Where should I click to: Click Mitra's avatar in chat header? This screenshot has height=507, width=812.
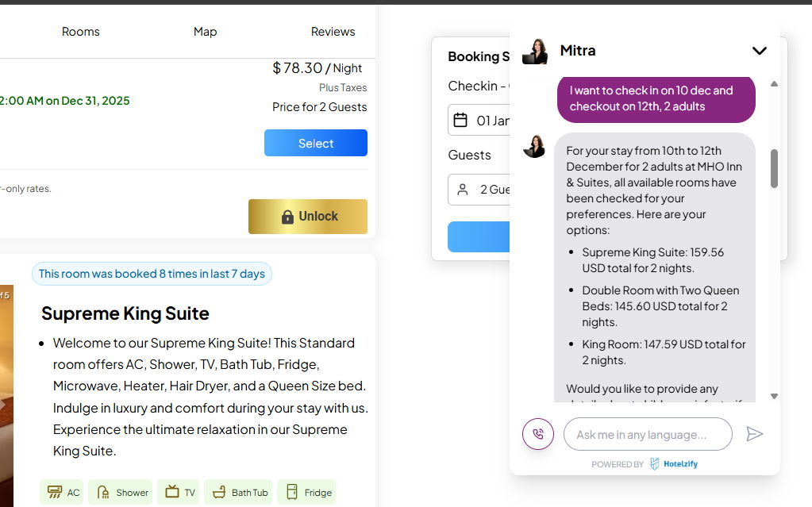click(535, 52)
